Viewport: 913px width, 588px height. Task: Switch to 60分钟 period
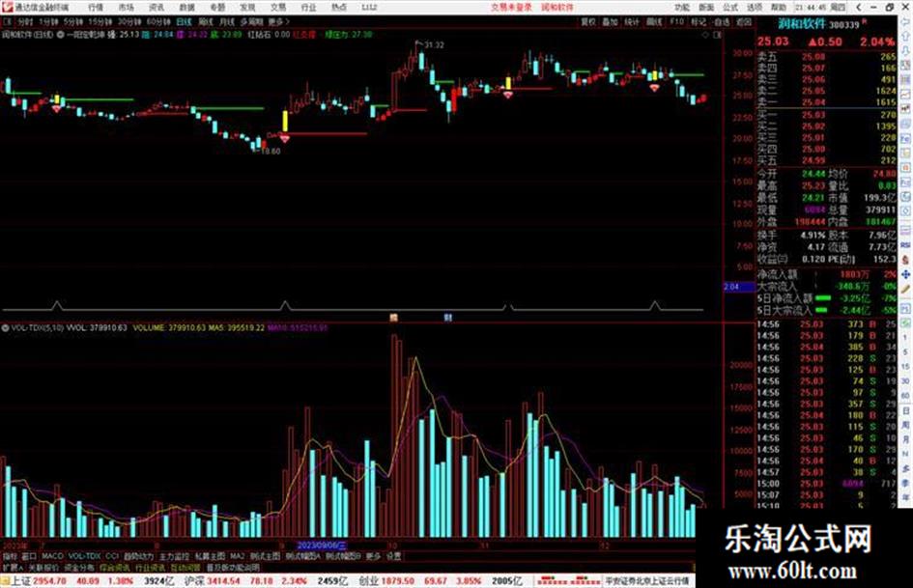tap(158, 21)
